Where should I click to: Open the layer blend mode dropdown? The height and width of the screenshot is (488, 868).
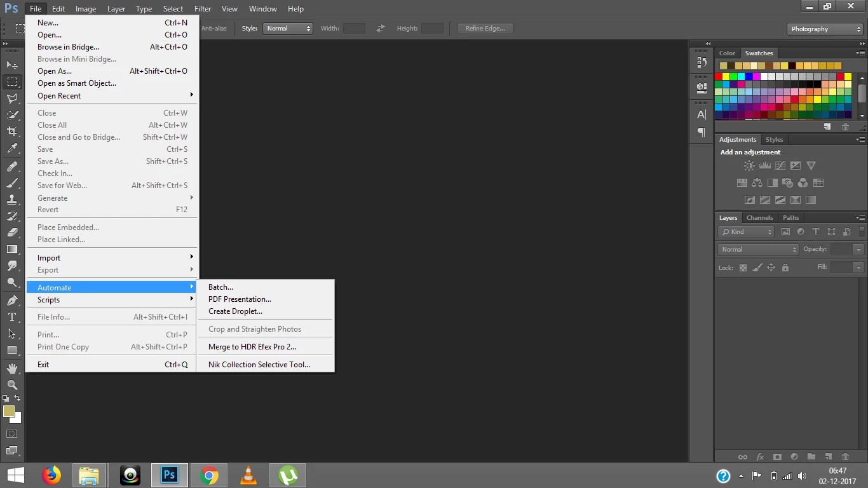757,250
